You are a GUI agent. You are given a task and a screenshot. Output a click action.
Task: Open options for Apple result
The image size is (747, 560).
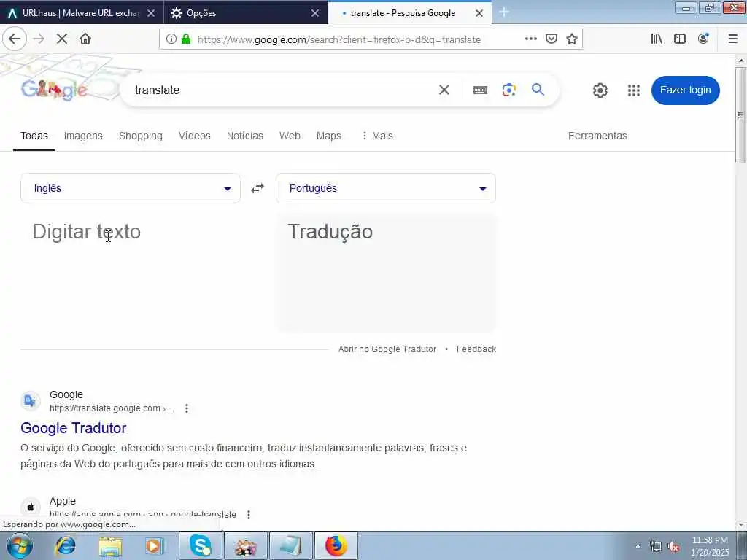249,514
